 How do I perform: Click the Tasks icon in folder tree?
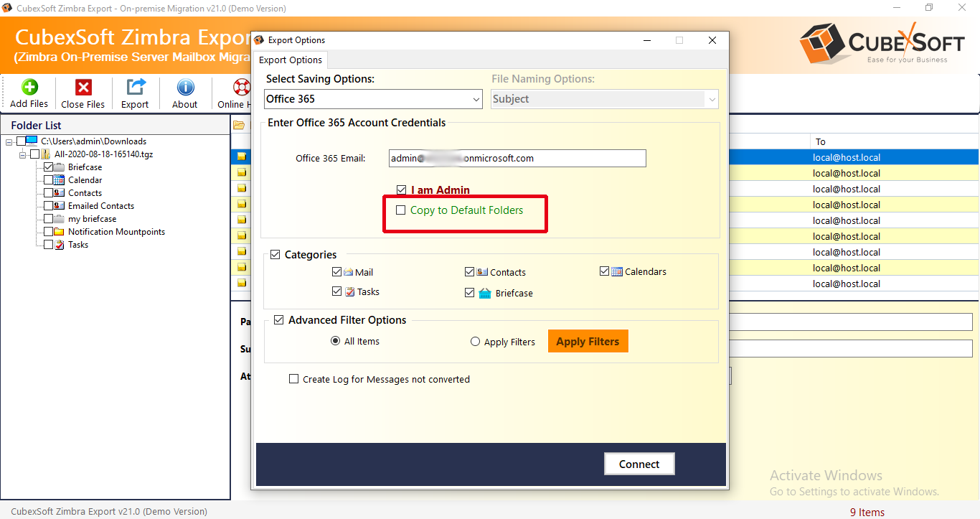coord(59,245)
